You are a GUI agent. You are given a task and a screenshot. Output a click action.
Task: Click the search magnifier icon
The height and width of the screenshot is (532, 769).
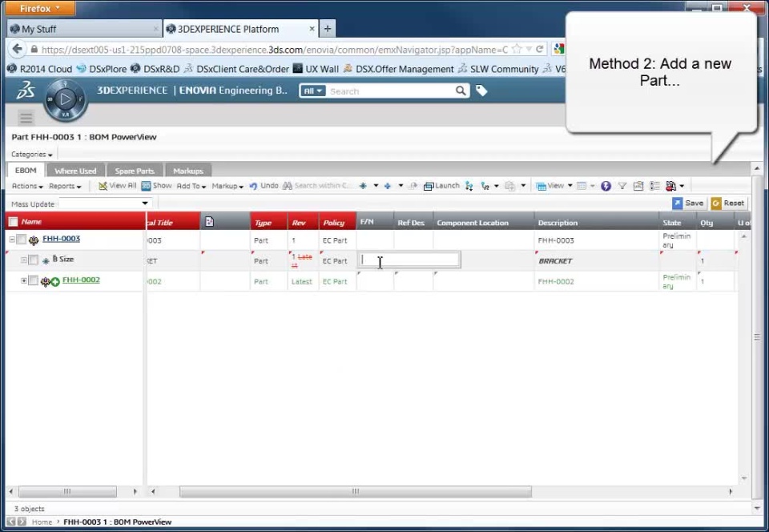tap(461, 91)
